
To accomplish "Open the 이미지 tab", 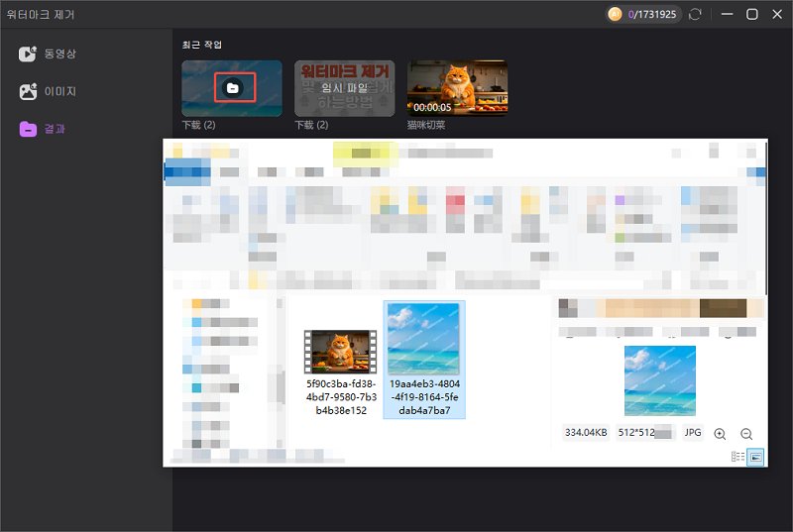I will click(x=59, y=91).
